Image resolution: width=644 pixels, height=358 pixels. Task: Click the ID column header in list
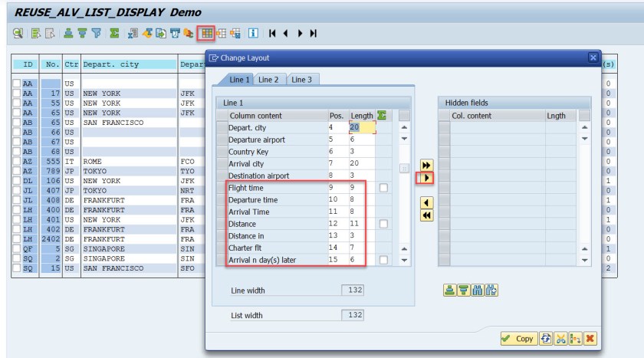click(27, 64)
